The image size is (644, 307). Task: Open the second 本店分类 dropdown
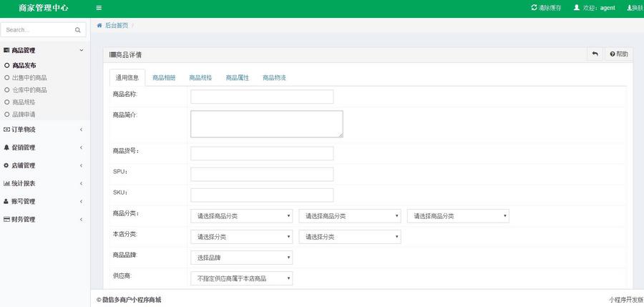350,237
